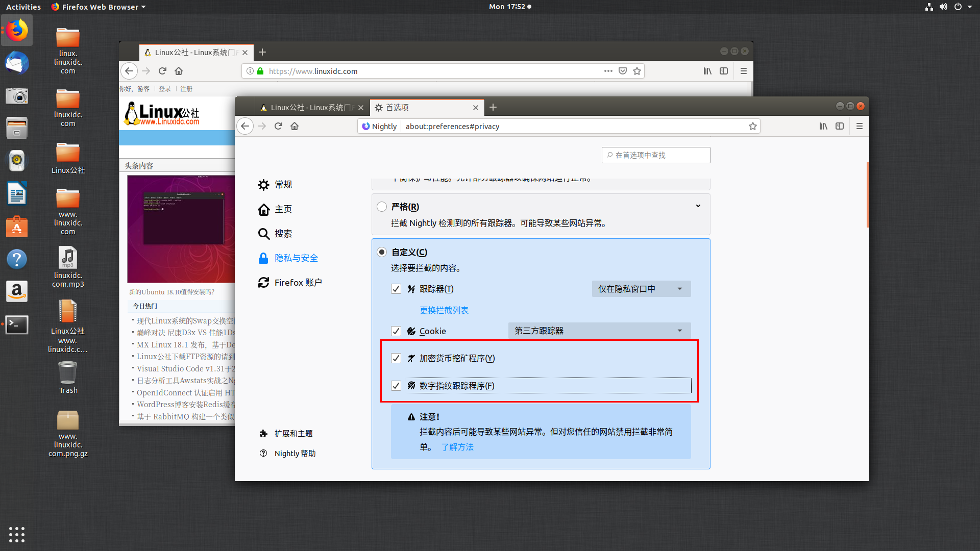The image size is (980, 551).
Task: Open 搜索 preferences category
Action: coord(275,234)
